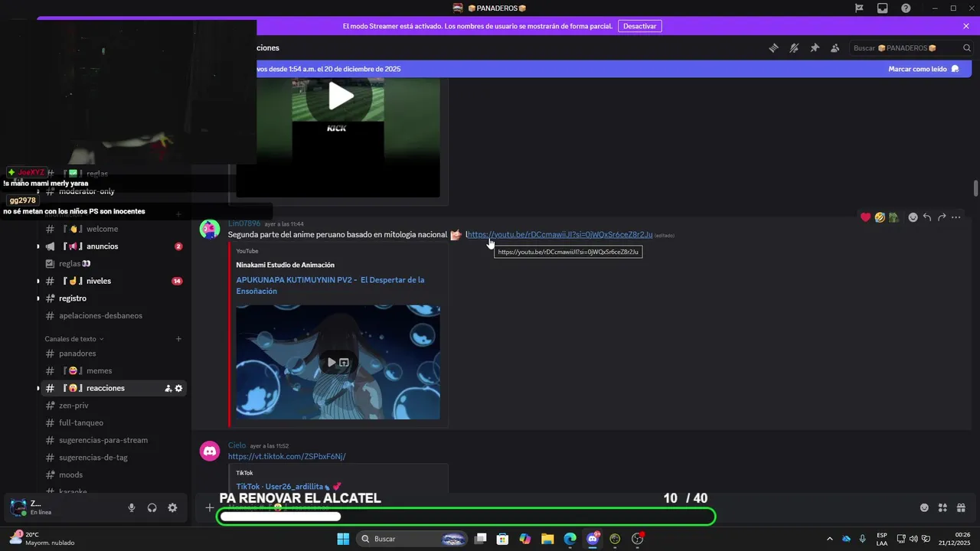Image resolution: width=980 pixels, height=551 pixels.
Task: Click Windows taskbar Buscar search box
Action: coord(412,539)
